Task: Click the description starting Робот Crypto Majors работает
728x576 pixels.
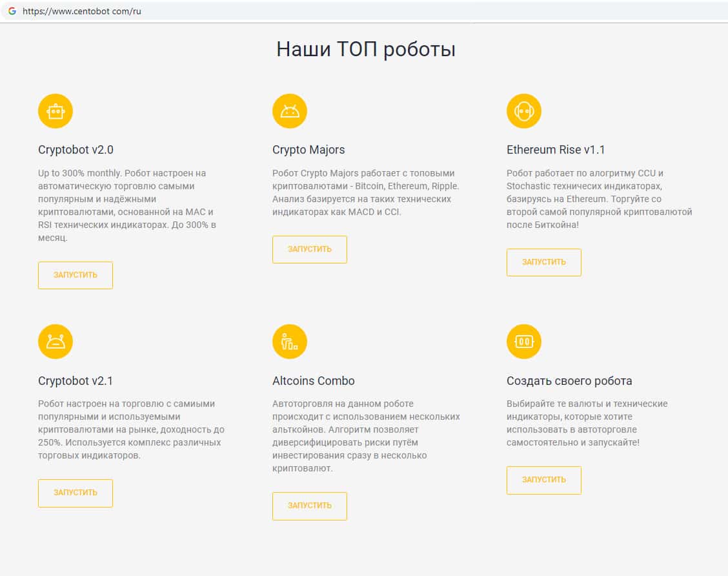Action: 366,192
